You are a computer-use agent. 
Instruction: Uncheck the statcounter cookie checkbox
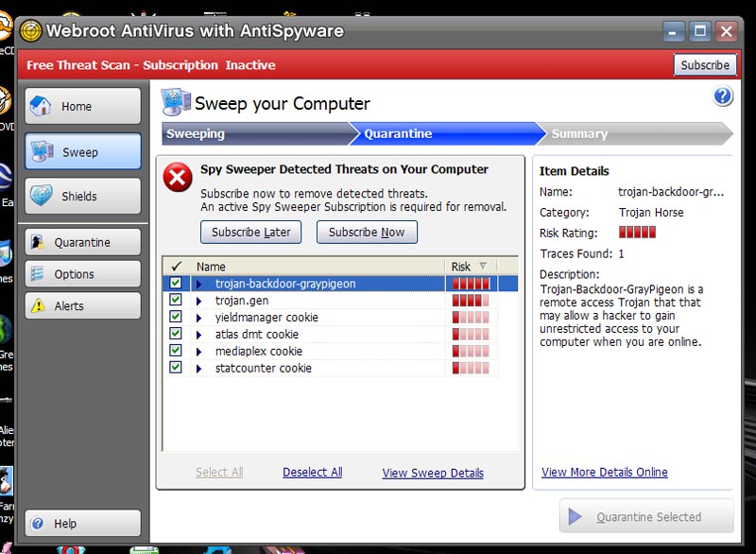point(176,368)
